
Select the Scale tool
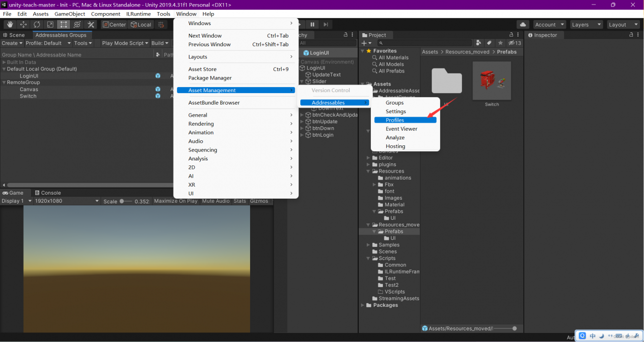tap(50, 25)
